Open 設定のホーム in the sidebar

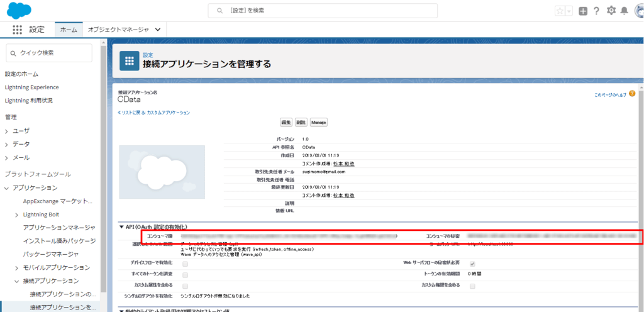pos(21,74)
